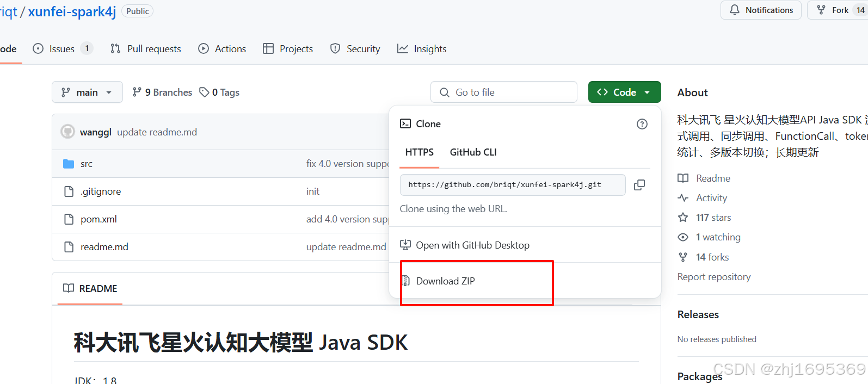
Task: Select the README tab
Action: point(90,288)
